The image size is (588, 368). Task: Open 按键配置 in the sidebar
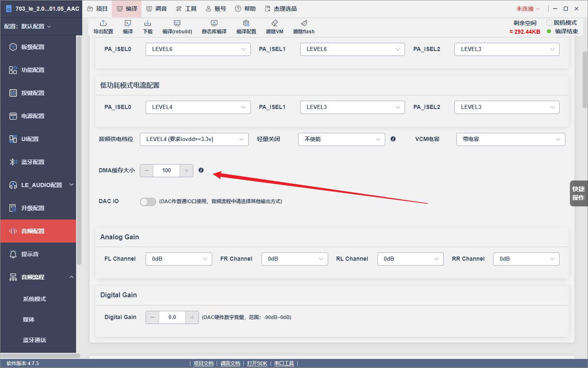(x=38, y=93)
